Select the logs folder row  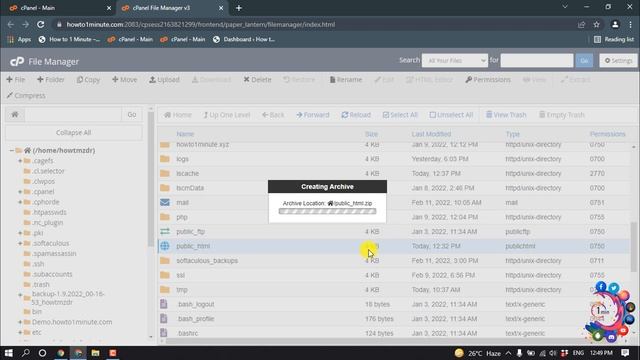(394, 159)
